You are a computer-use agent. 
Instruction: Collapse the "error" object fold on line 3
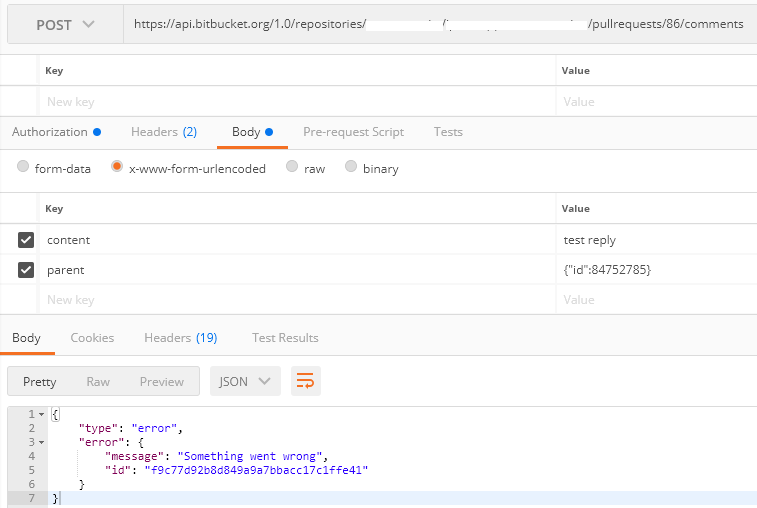click(42, 442)
